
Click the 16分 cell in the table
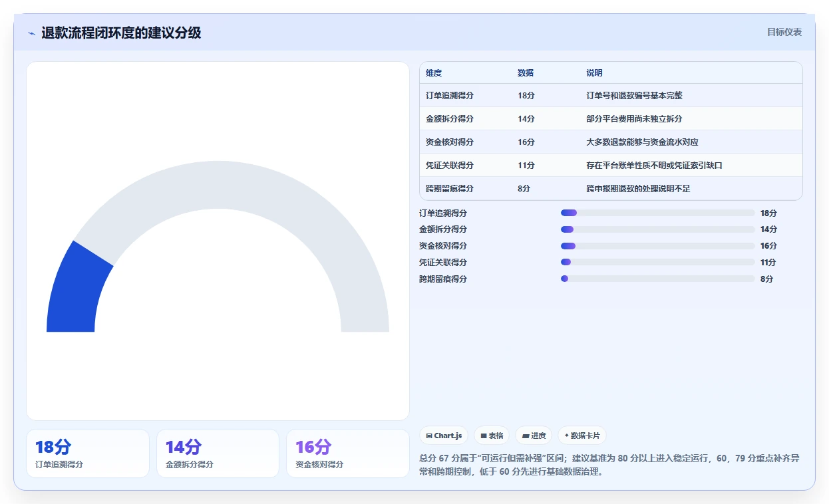tap(526, 142)
